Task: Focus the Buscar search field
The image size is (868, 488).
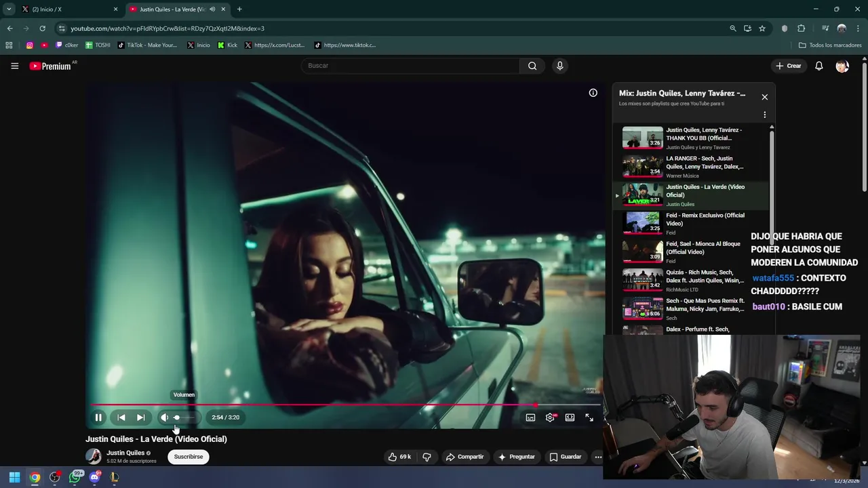Action: pos(410,66)
